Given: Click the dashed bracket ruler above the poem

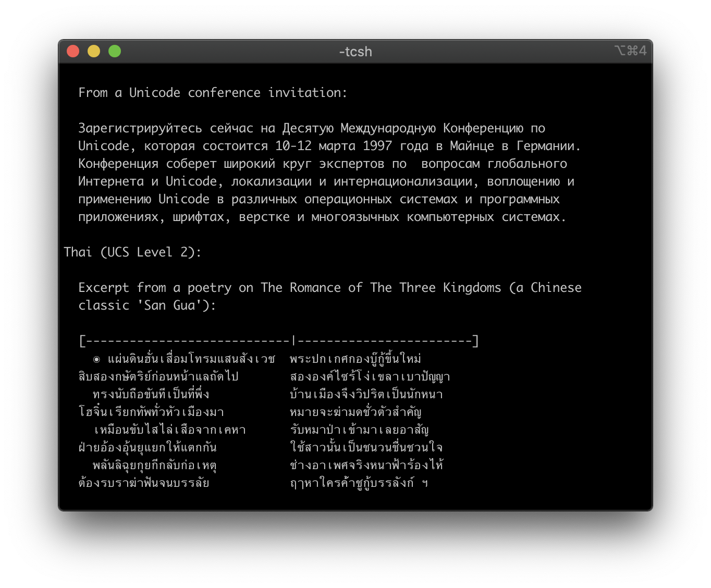Looking at the screenshot, I should pos(278,340).
